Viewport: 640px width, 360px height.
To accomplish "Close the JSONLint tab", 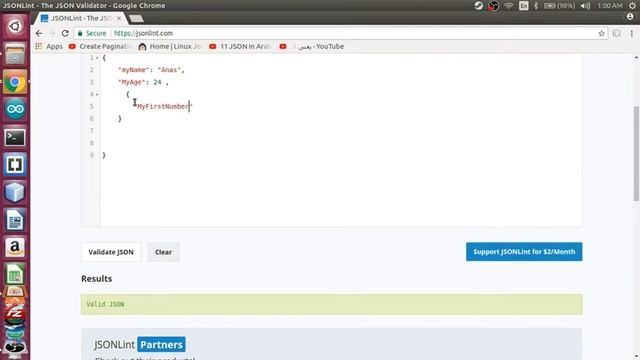I will 119,18.
